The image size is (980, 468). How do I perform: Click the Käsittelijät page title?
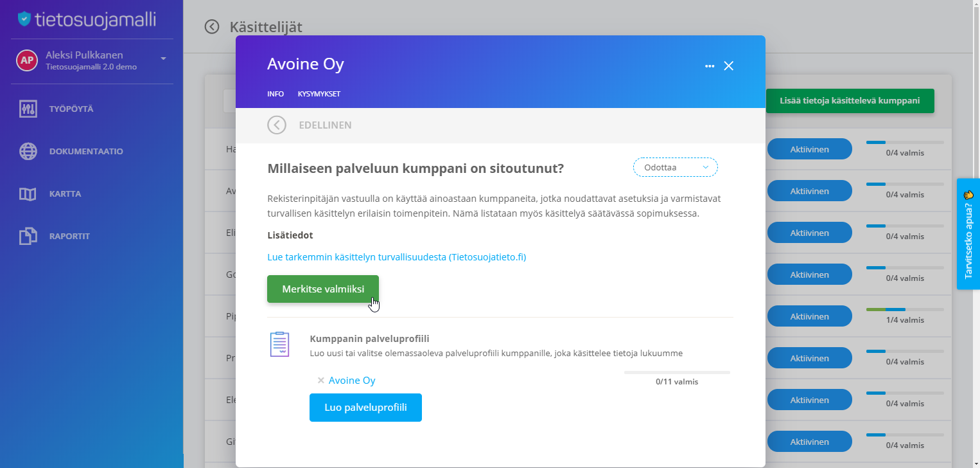266,26
